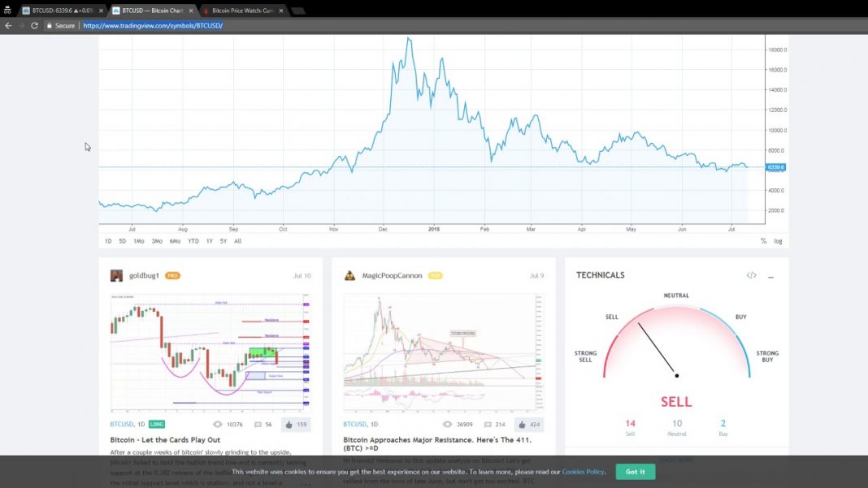Select the YTD chart time range

(x=193, y=241)
